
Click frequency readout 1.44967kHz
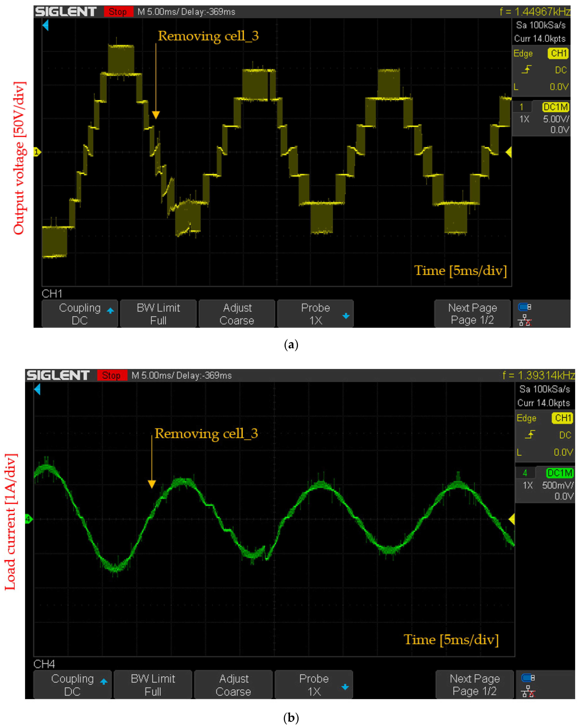(x=535, y=12)
